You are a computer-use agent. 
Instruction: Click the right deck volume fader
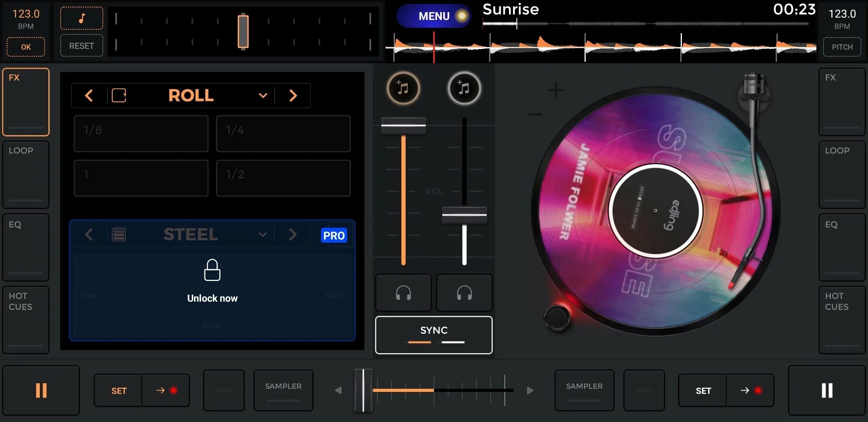(464, 215)
